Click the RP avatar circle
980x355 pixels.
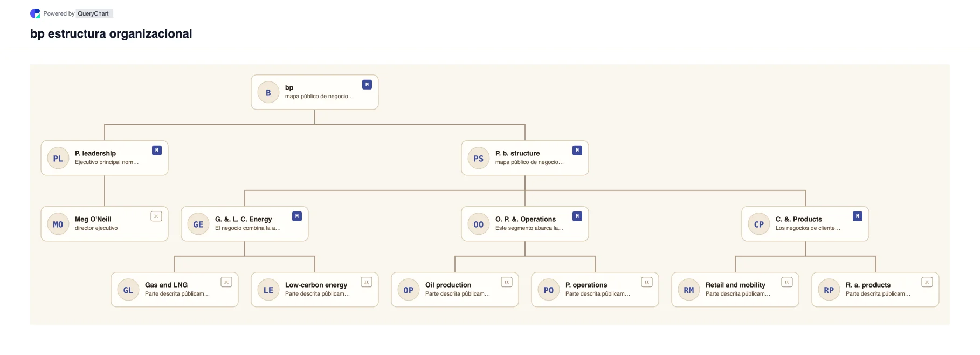pyautogui.click(x=829, y=290)
